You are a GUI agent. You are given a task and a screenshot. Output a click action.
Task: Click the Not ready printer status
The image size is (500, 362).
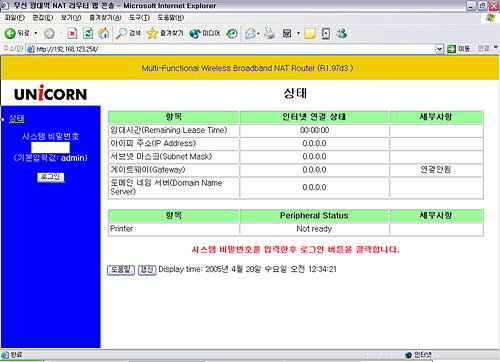click(314, 229)
